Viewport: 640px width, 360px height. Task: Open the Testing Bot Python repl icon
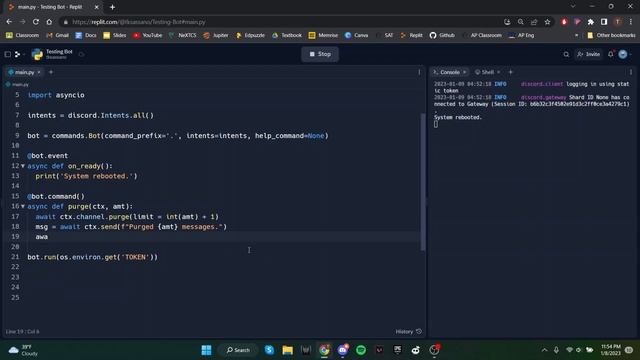click(37, 54)
